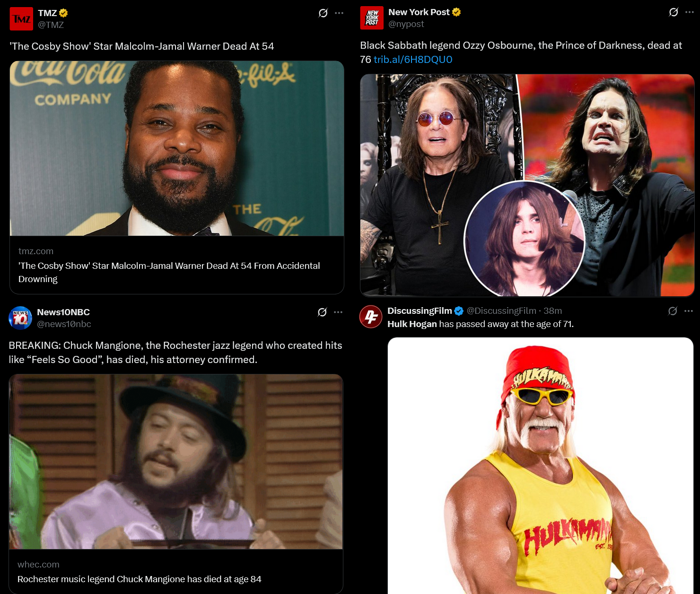Open the 38m timestamp on the DiscussingFilm post
This screenshot has width=700, height=594.
tap(552, 311)
